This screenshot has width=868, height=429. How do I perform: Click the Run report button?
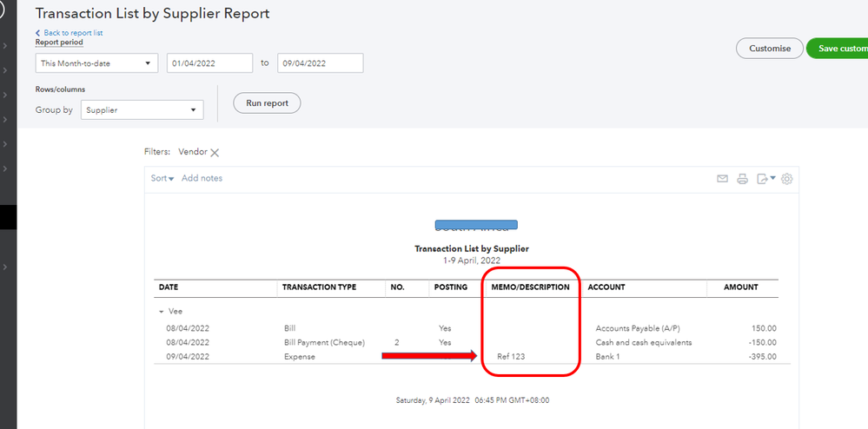[267, 103]
